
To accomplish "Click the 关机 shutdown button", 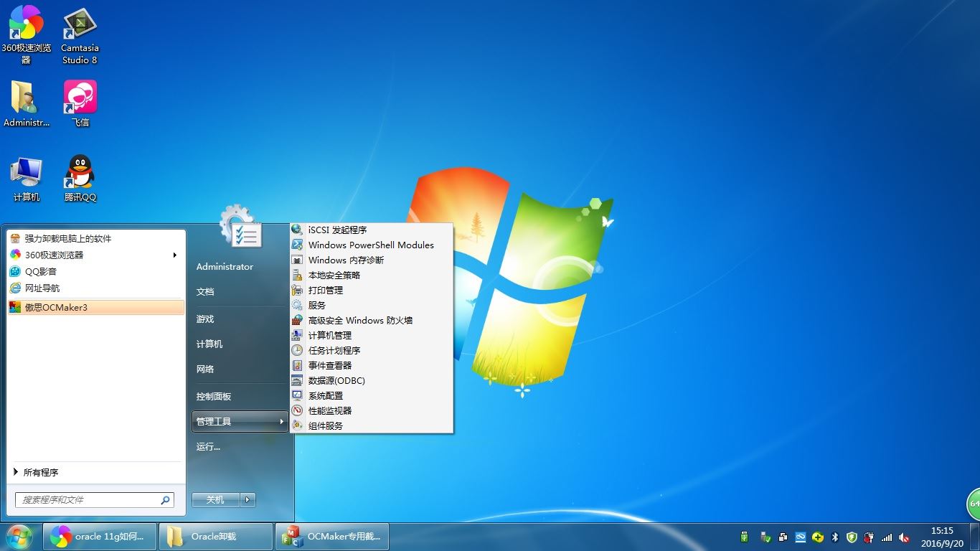I will coord(216,499).
